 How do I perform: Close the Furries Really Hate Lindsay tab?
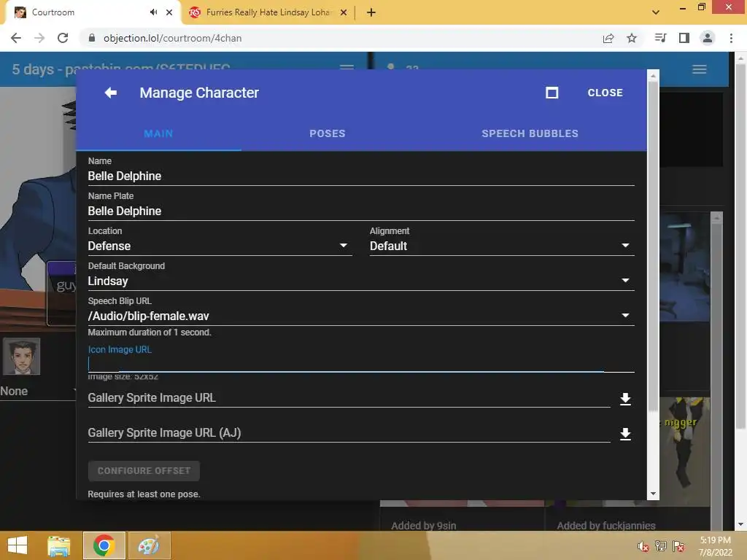(344, 12)
